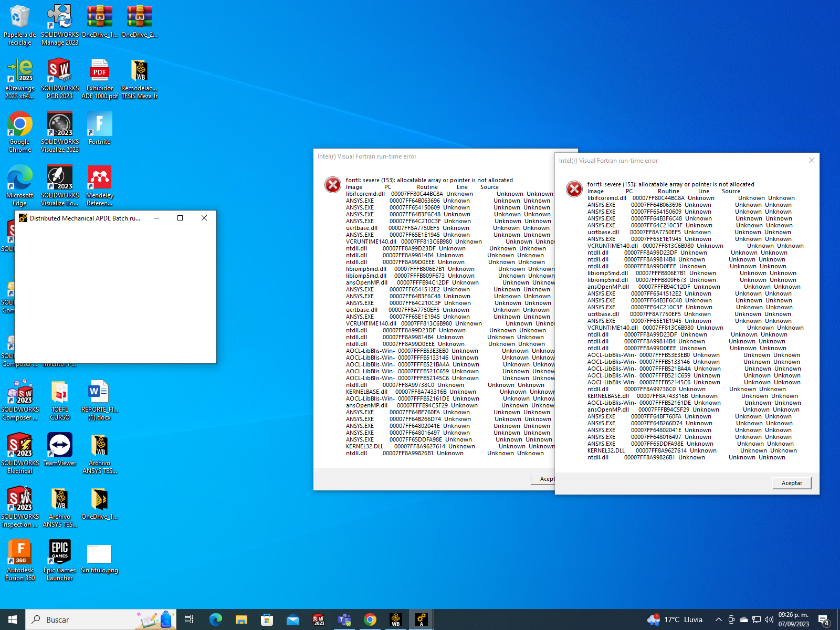Open the volume speaker tray icon
The height and width of the screenshot is (630, 840).
[x=769, y=619]
